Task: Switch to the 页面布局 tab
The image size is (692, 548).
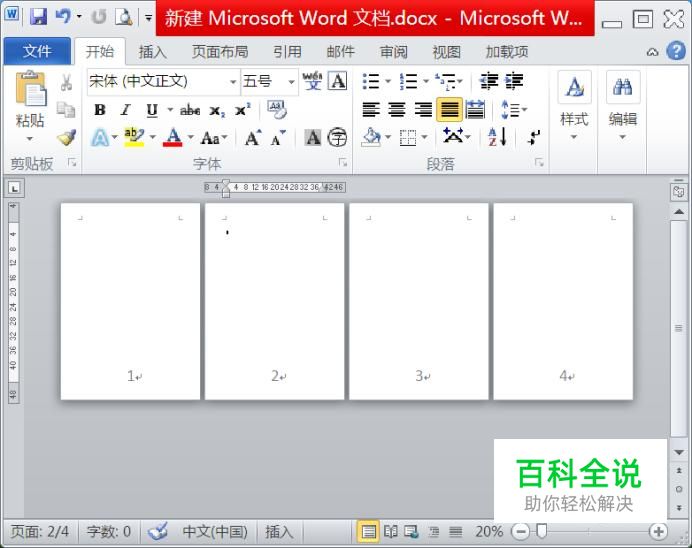Action: [220, 52]
